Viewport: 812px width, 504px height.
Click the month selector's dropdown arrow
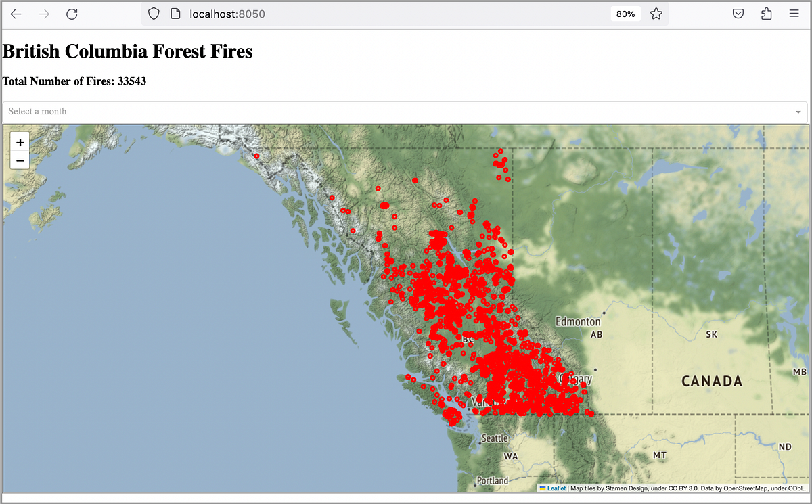799,112
